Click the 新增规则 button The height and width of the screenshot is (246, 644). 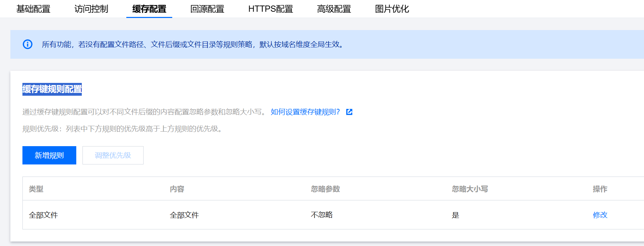click(49, 155)
